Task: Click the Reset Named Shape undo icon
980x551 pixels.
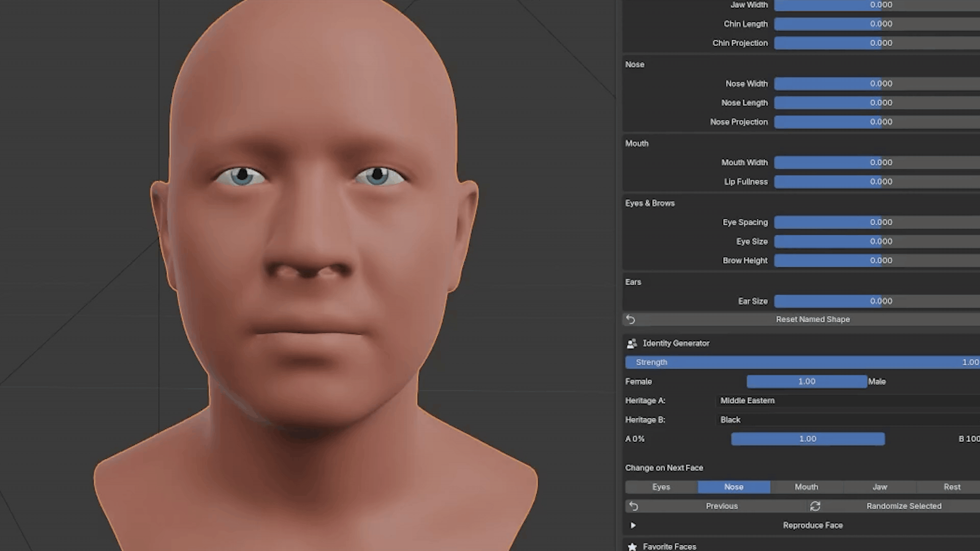Action: 631,319
